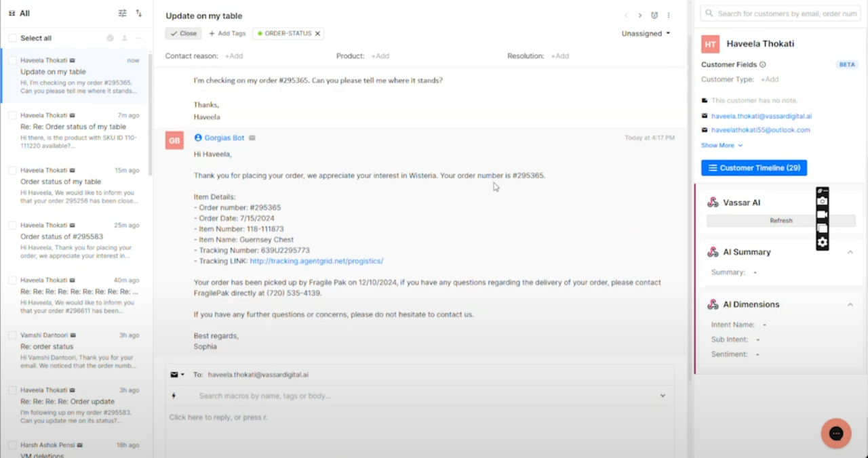This screenshot has width=868, height=458.
Task: Click the reply text area
Action: [420, 432]
